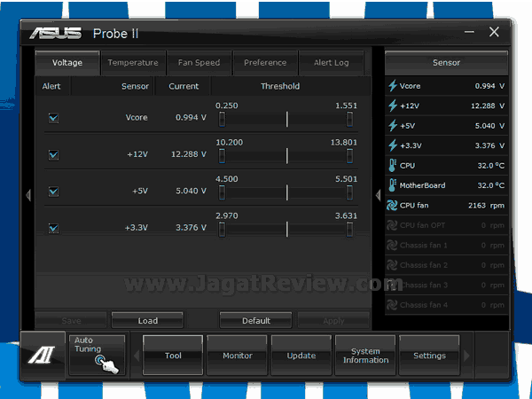532x399 pixels.
Task: Select the CPU fan spinning icon
Action: (x=393, y=205)
